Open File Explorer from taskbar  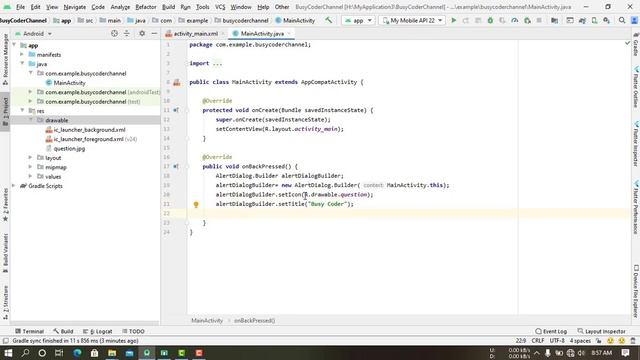pos(112,353)
